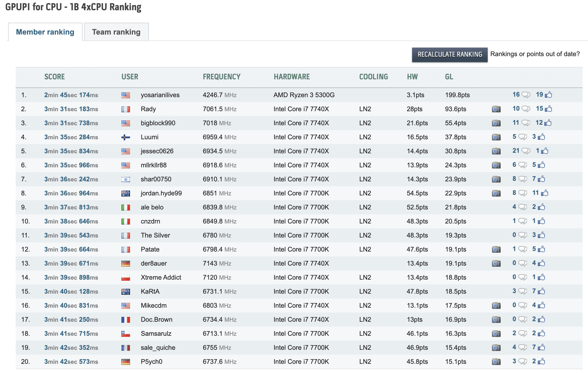Viewport: 588px width, 373px height.
Task: Click the COOLING column header
Action: (x=374, y=77)
